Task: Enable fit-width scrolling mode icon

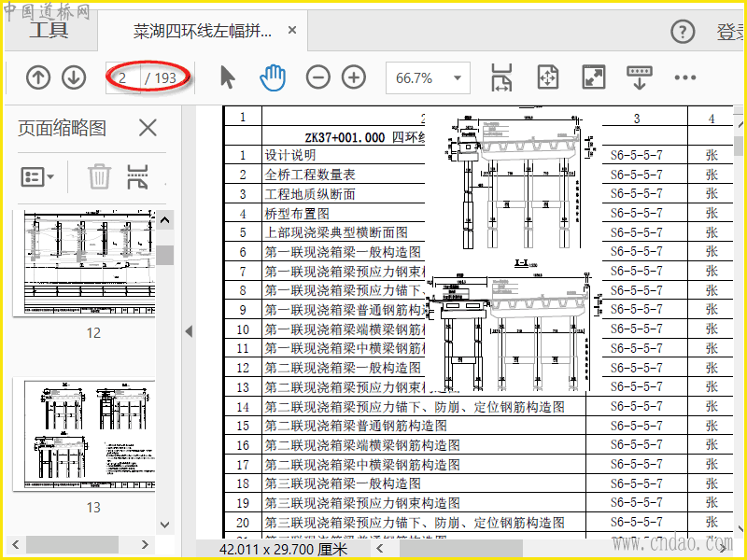Action: (x=501, y=77)
